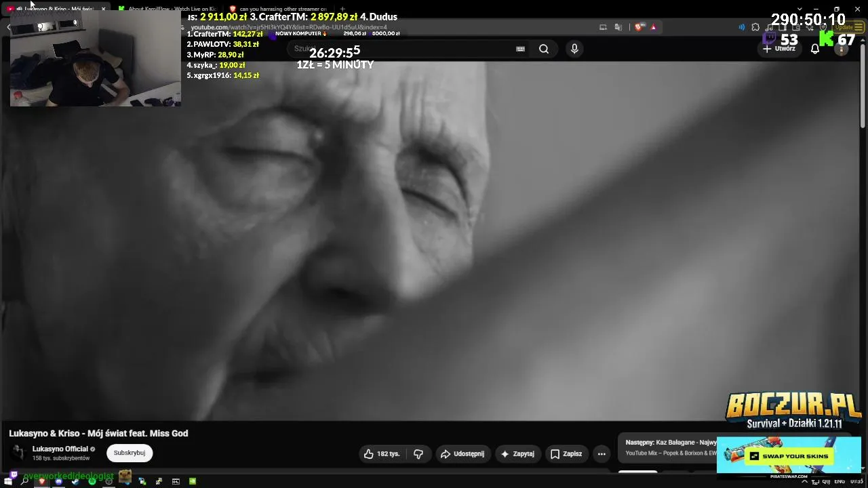
Task: Switch to the 'can you harrasing other streamer' tab
Action: [278, 9]
